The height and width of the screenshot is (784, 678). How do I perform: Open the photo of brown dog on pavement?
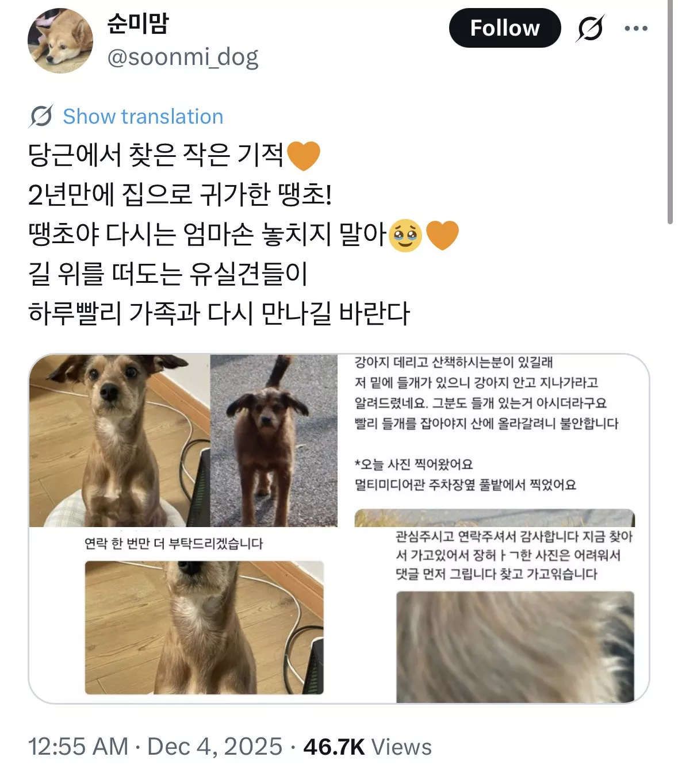(274, 440)
